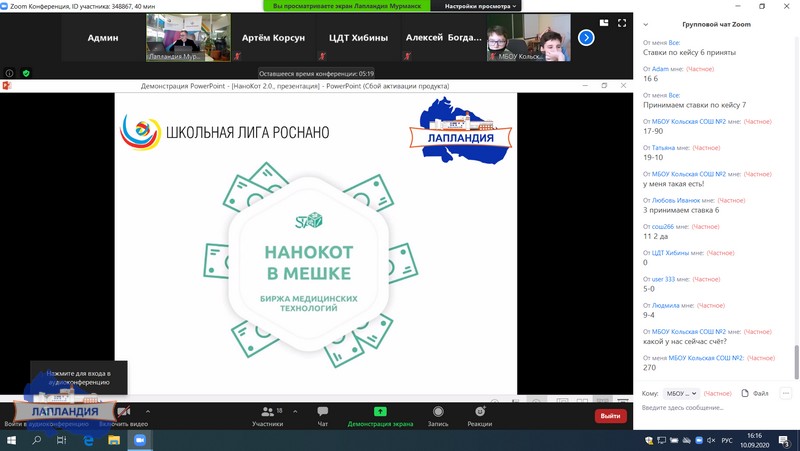The height and width of the screenshot is (451, 800).
Task: Select Лапландия Мурманск video thumbnail
Action: (x=188, y=38)
